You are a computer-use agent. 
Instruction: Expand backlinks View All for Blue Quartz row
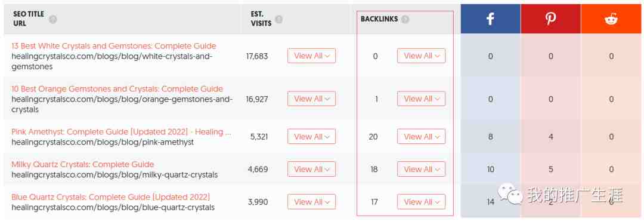click(x=422, y=202)
